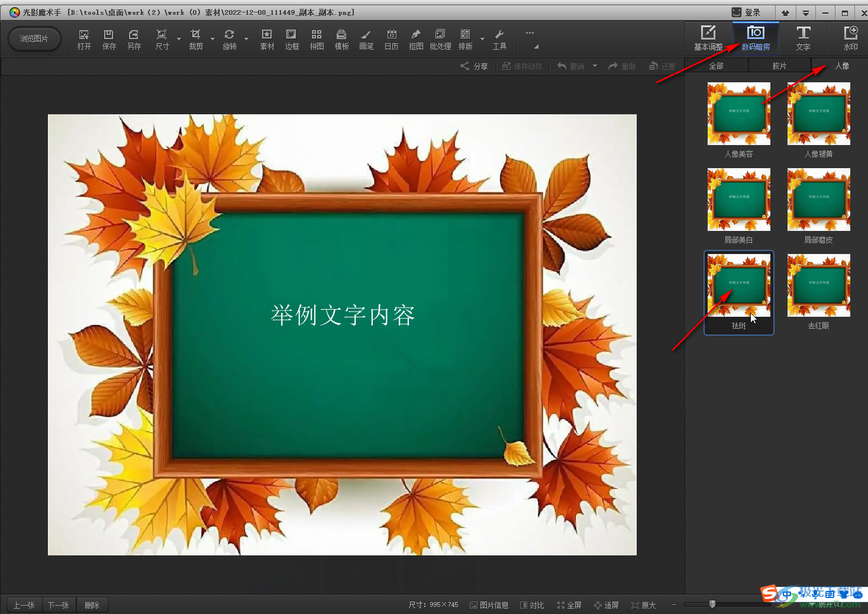The width and height of the screenshot is (868, 614).
Task: Select the 人像 portrait sub-tab
Action: (x=842, y=66)
